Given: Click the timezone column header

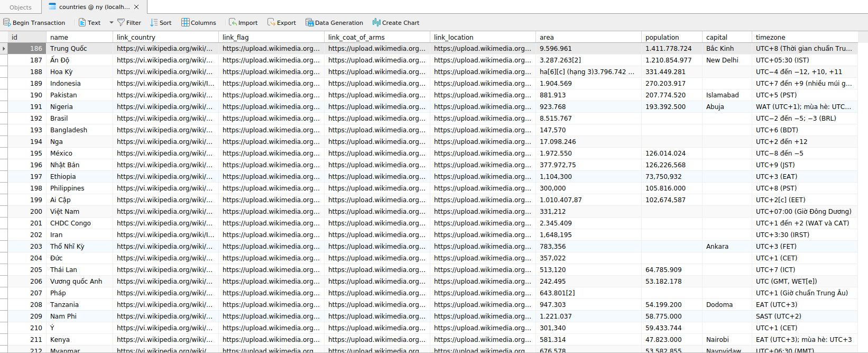Looking at the screenshot, I should pyautogui.click(x=805, y=37).
